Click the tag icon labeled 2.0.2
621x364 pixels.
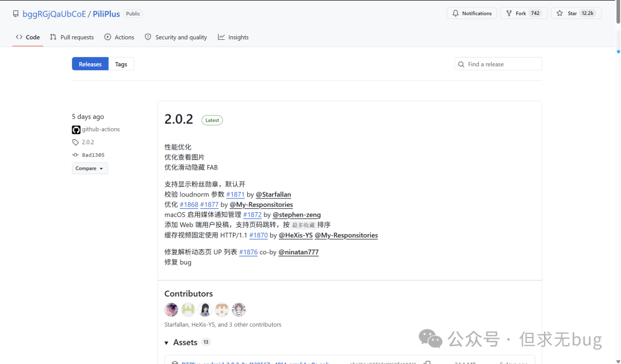(x=75, y=142)
